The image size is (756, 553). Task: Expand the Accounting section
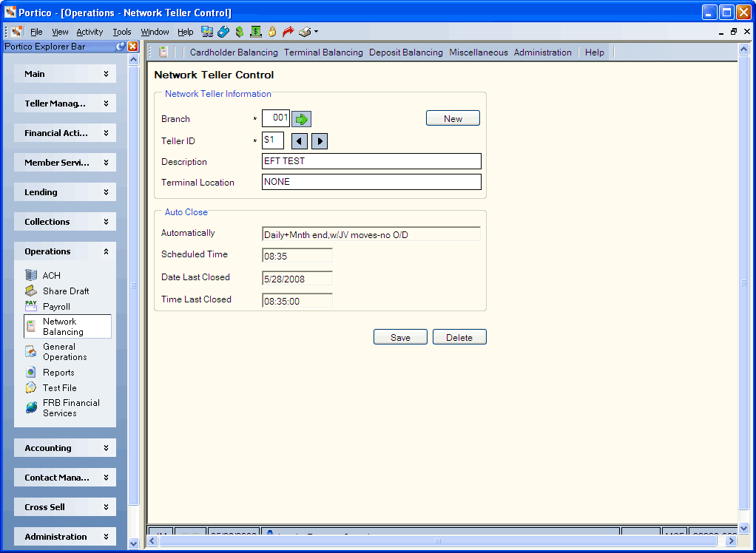pos(65,448)
